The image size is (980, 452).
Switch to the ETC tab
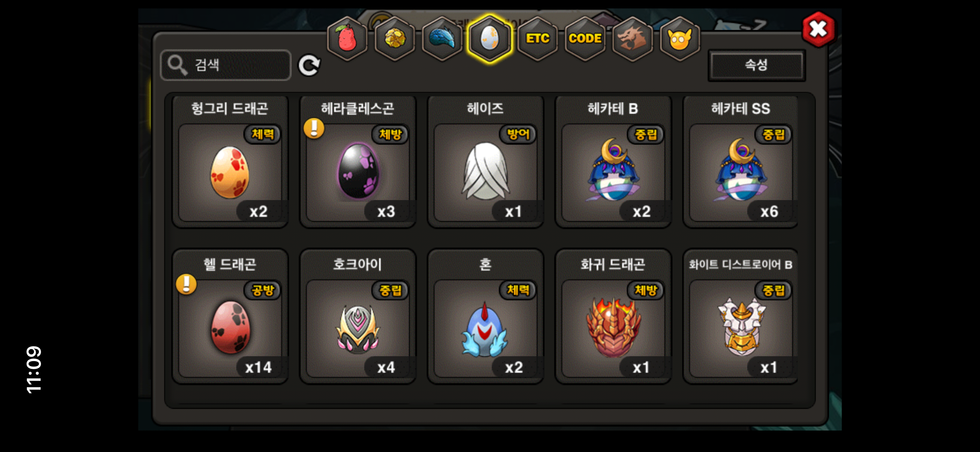pos(537,39)
